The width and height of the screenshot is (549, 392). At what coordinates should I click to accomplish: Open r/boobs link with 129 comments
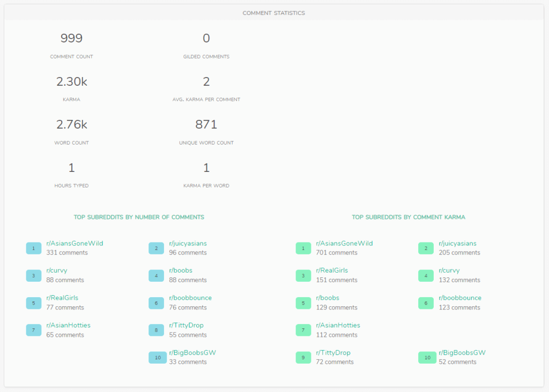click(328, 298)
